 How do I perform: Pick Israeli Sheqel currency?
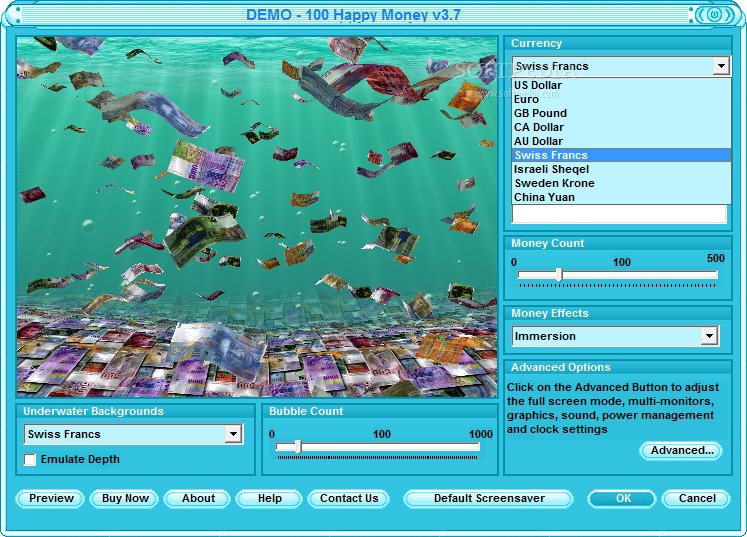(x=621, y=169)
